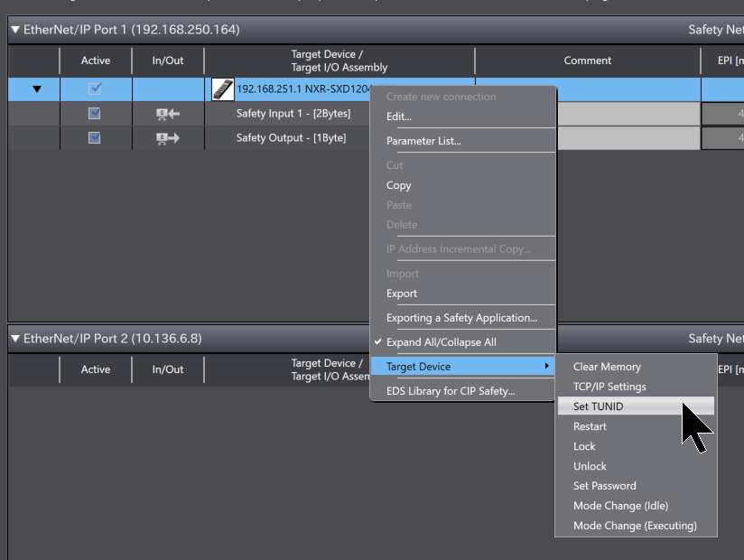Select Clear Memory in the submenu
Image resolution: width=744 pixels, height=560 pixels.
[x=607, y=367]
